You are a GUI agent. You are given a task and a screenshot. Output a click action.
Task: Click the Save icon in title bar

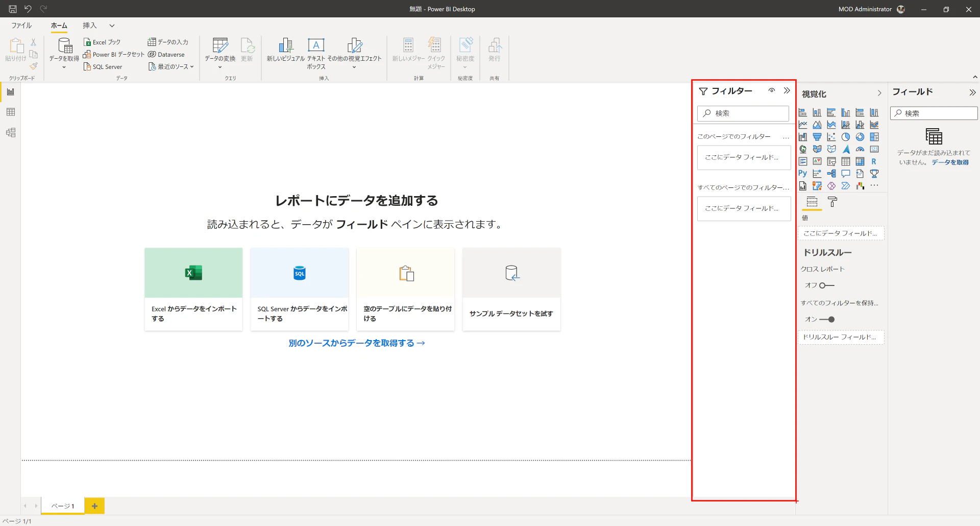(x=13, y=9)
